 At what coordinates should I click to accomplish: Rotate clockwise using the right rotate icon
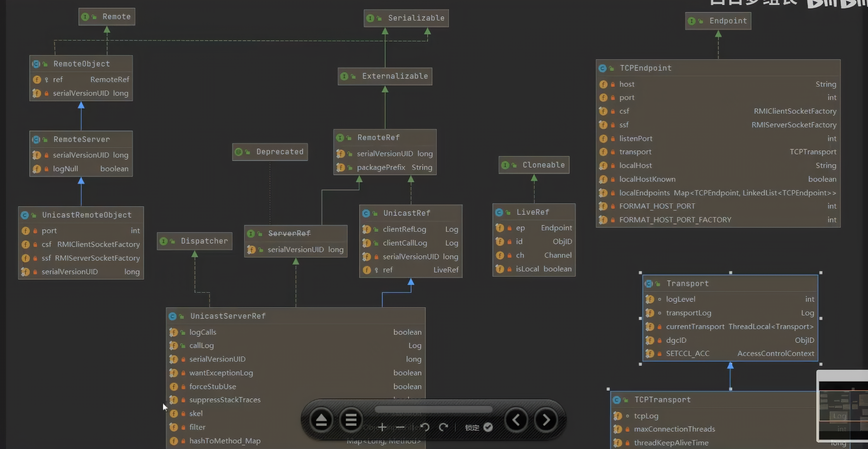(443, 427)
